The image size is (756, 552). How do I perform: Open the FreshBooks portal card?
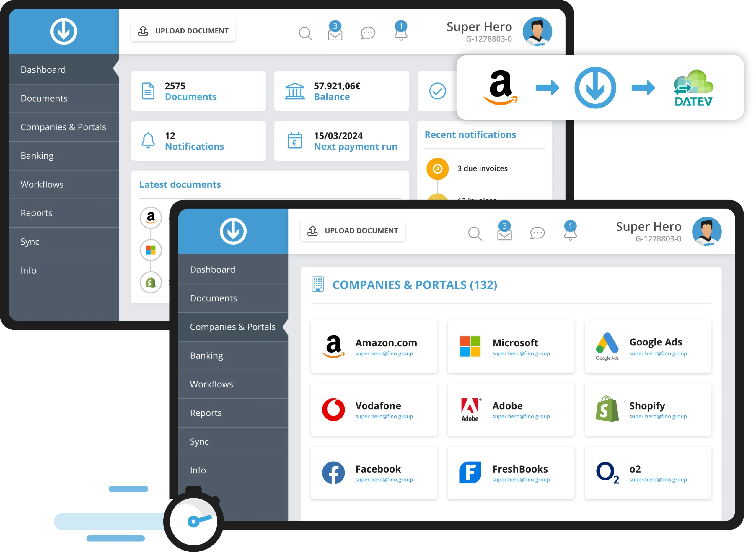pyautogui.click(x=511, y=473)
